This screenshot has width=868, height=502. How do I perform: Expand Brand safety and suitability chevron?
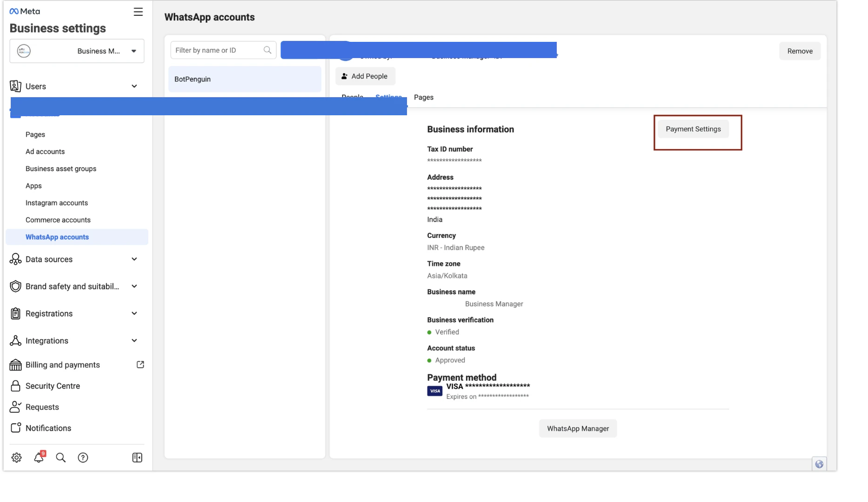(x=134, y=286)
